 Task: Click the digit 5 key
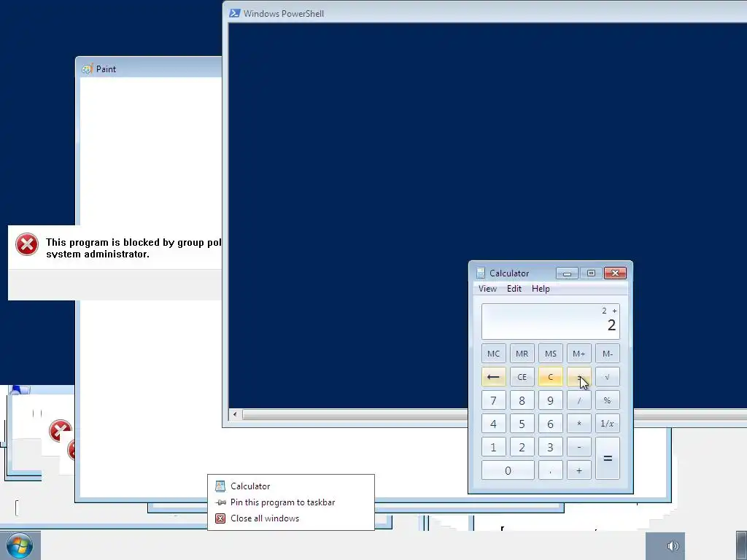[522, 424]
